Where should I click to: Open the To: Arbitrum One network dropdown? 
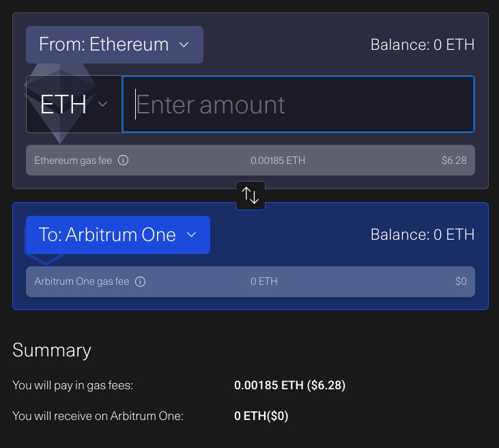tap(117, 235)
